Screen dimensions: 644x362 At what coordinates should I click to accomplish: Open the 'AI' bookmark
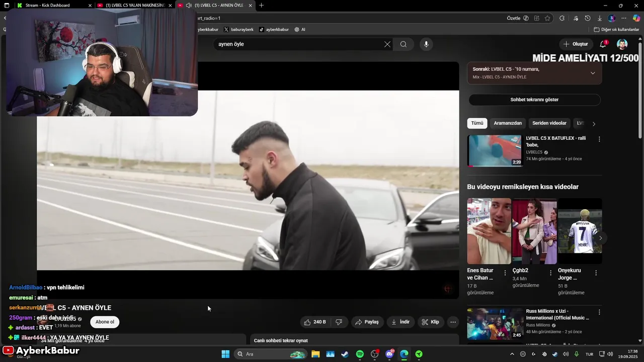[x=300, y=30]
